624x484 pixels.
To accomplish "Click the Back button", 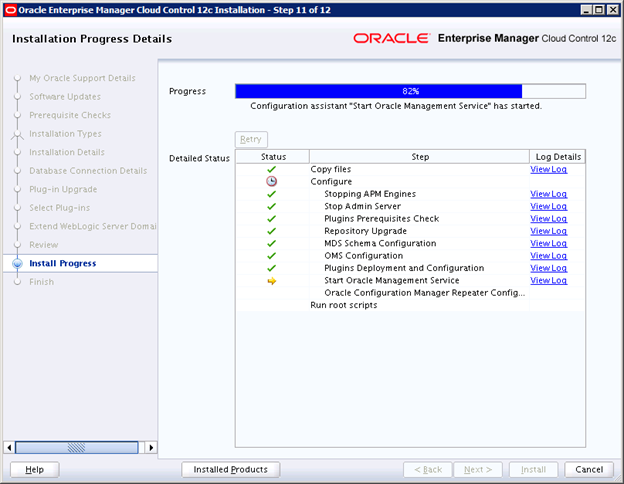I will 428,470.
